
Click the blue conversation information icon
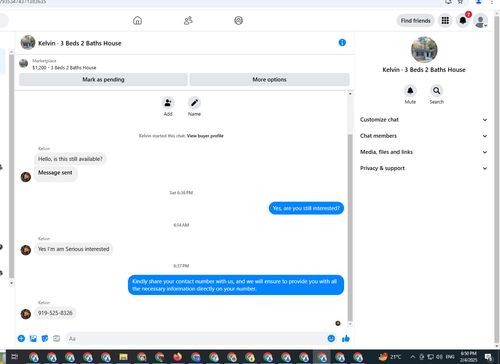pyautogui.click(x=342, y=43)
